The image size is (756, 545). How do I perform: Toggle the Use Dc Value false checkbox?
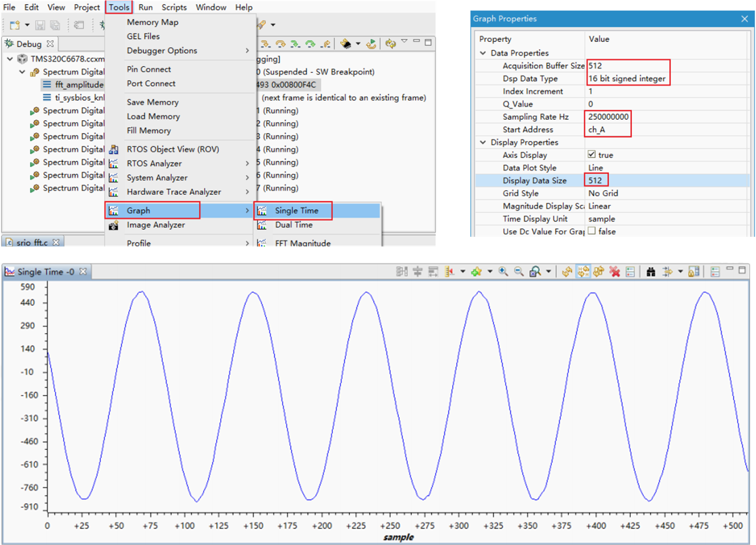pos(592,231)
